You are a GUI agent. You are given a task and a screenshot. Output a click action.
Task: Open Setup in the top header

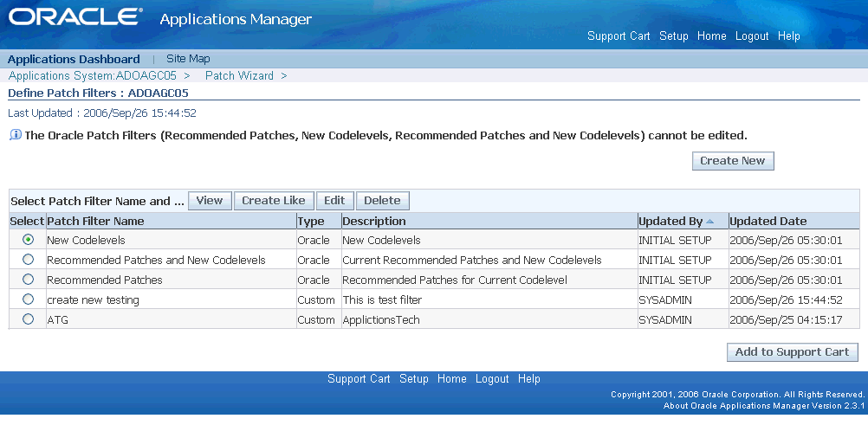pos(674,36)
